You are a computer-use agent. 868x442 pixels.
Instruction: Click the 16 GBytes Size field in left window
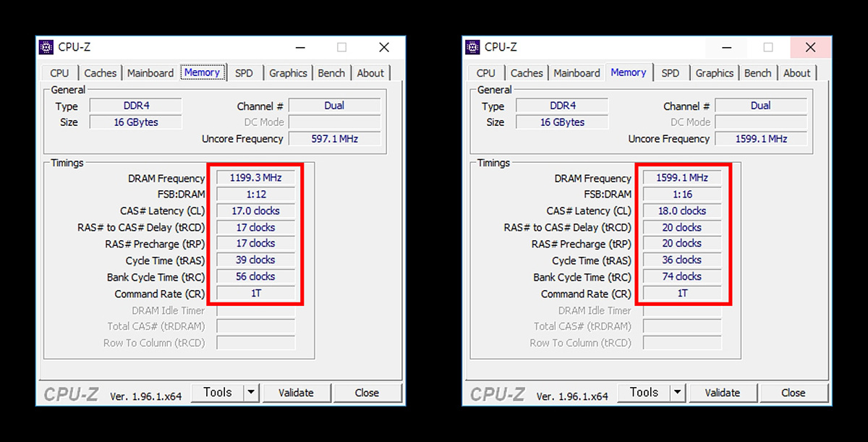136,122
